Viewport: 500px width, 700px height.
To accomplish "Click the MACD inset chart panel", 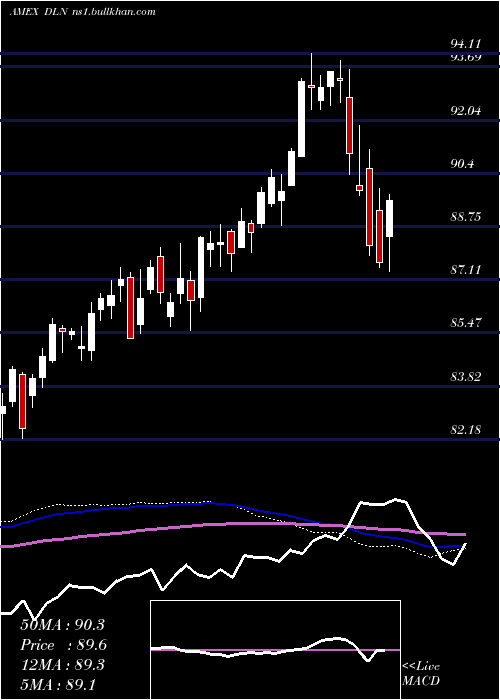I will 275,650.
